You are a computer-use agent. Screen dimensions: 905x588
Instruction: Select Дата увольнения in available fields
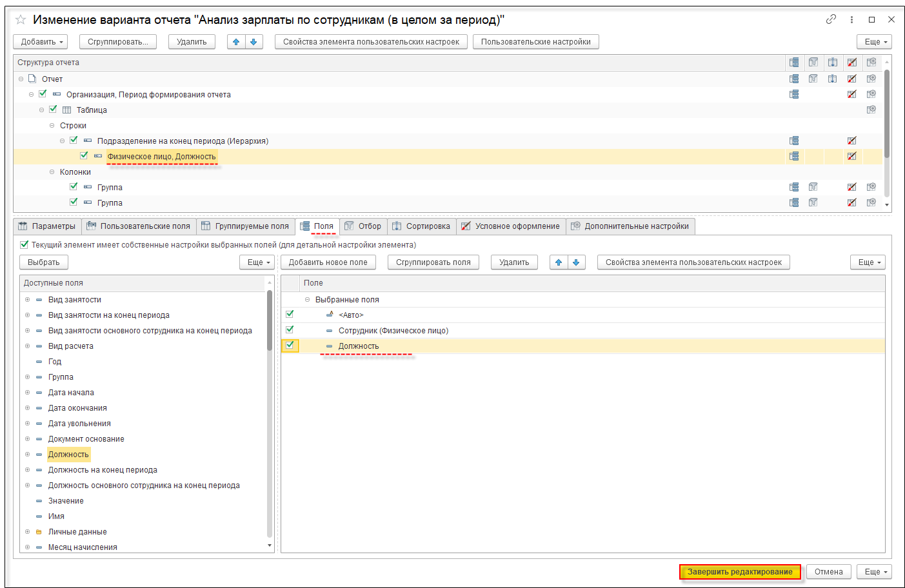tap(79, 424)
